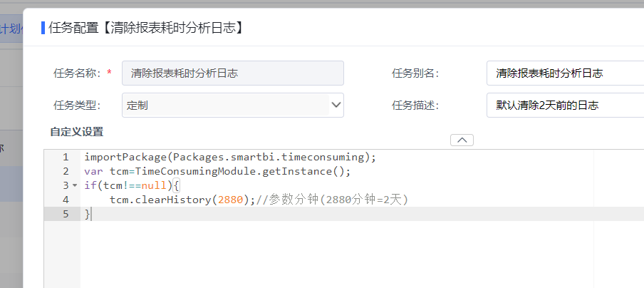Place cursor on the orange 2880 value
This screenshot has height=288, width=644.
(230, 200)
